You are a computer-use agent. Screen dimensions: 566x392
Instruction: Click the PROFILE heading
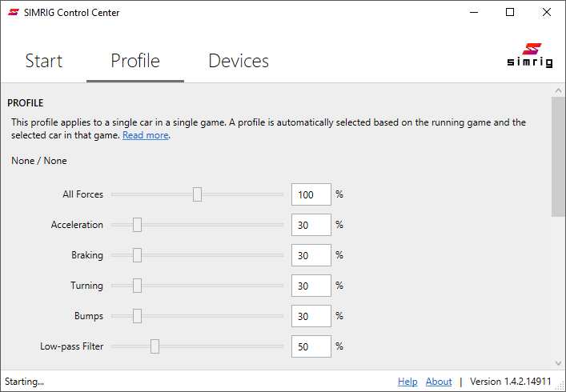click(26, 103)
